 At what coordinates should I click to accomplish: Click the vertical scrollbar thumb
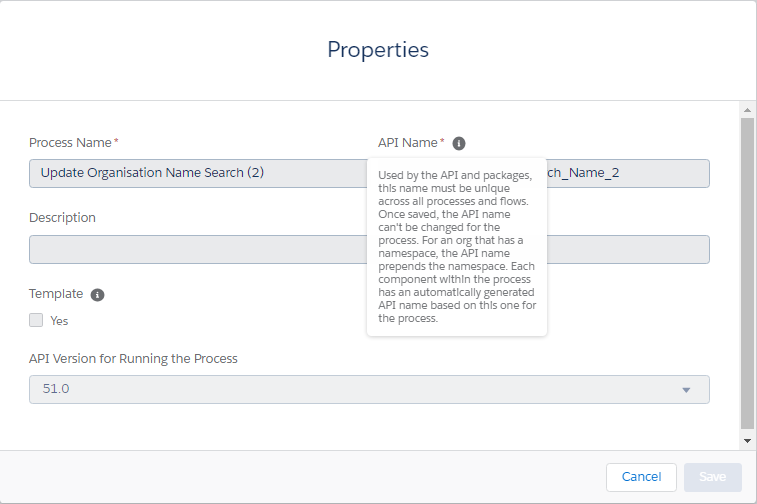coord(747,270)
